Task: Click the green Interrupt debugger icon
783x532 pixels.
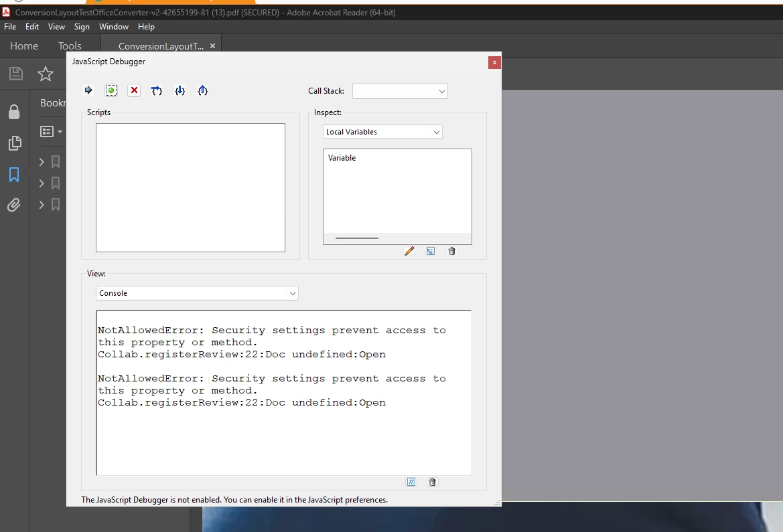Action: coord(111,90)
